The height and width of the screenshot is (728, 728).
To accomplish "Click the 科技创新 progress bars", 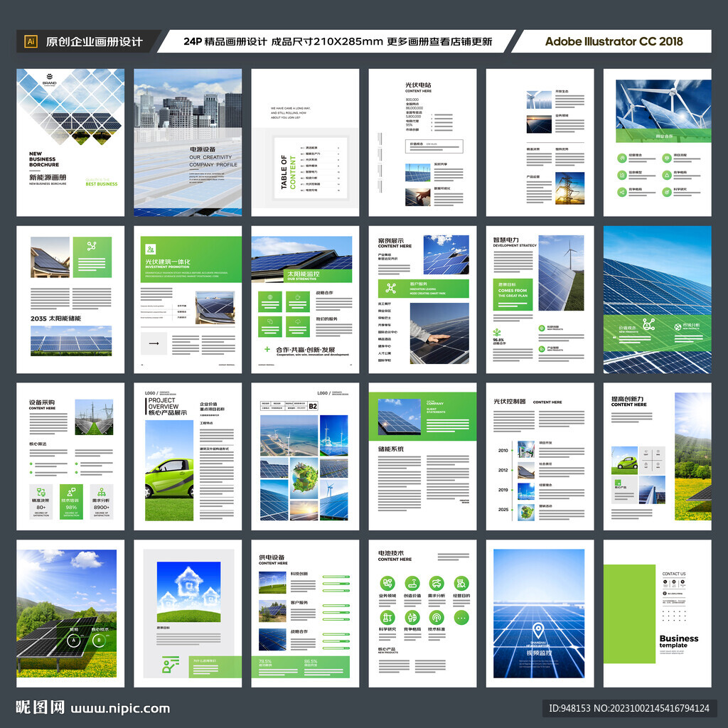I will pyautogui.click(x=336, y=584).
